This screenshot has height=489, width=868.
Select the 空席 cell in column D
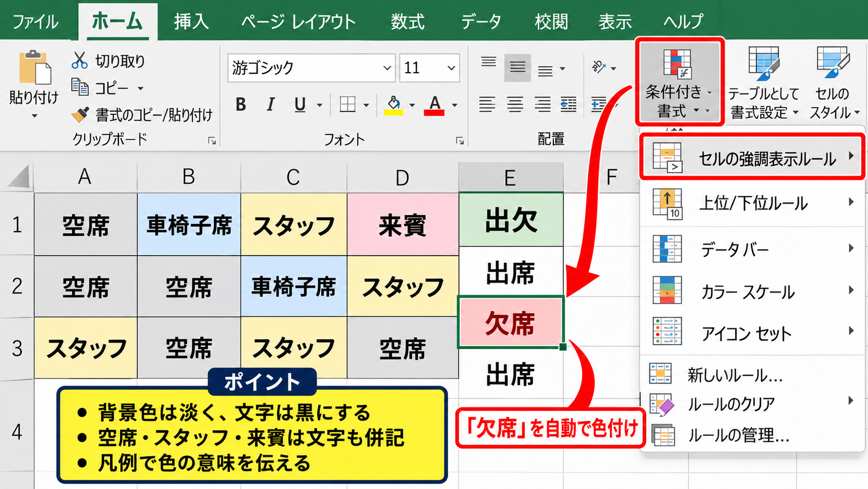[402, 348]
